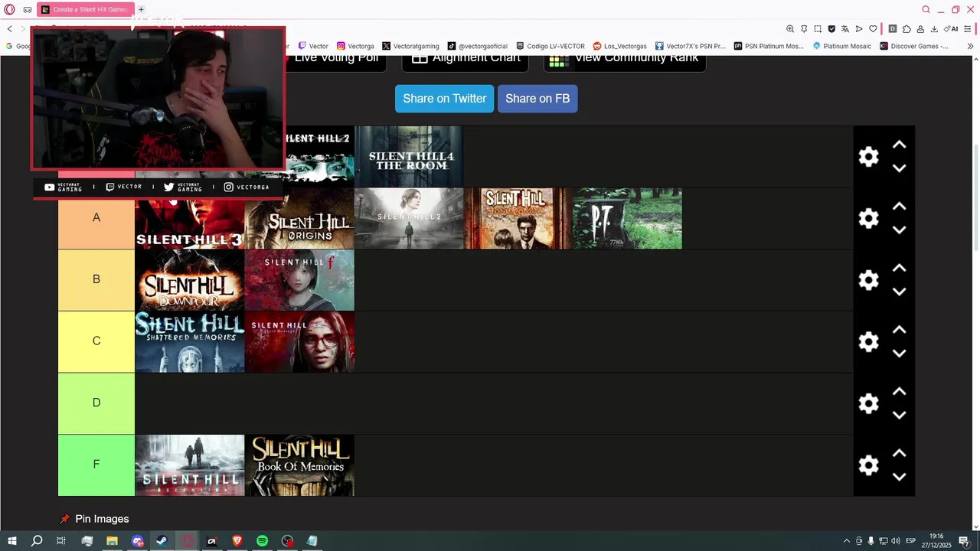This screenshot has width=980, height=551.
Task: Open settings gear for the D tier row
Action: (x=868, y=403)
